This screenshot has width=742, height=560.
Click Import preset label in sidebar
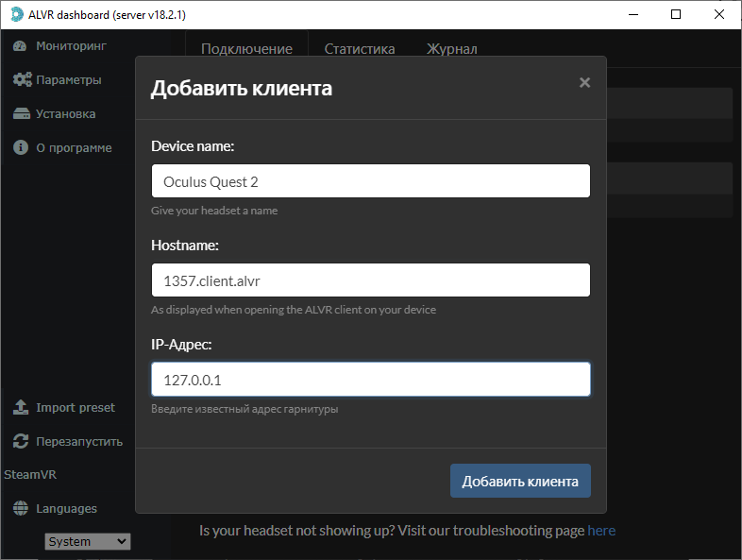pos(76,408)
